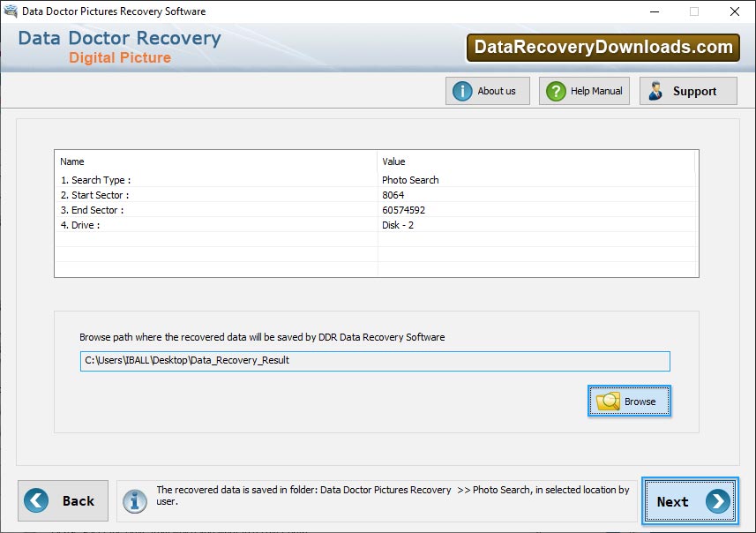Close the Data Doctor Pictures Recovery window
The width and height of the screenshot is (756, 533).
(734, 11)
